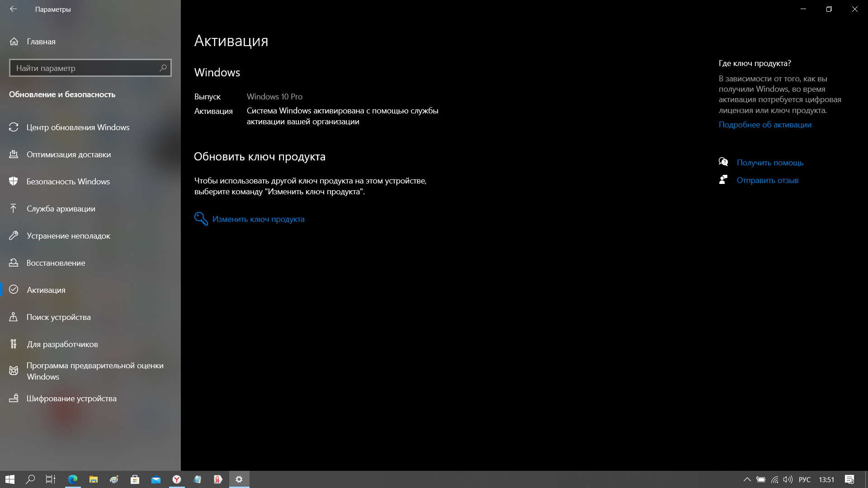Click the Windows 10 Pro edition text

(x=274, y=97)
